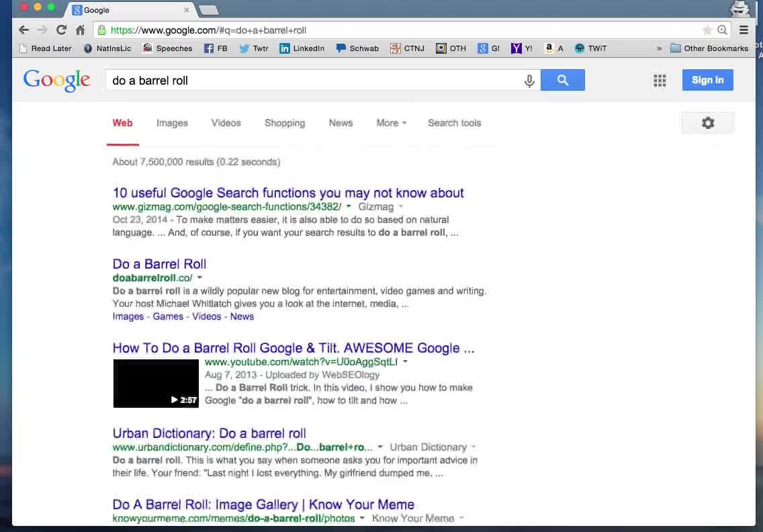Go back with the browser back arrow
This screenshot has height=532, width=763.
(x=24, y=30)
